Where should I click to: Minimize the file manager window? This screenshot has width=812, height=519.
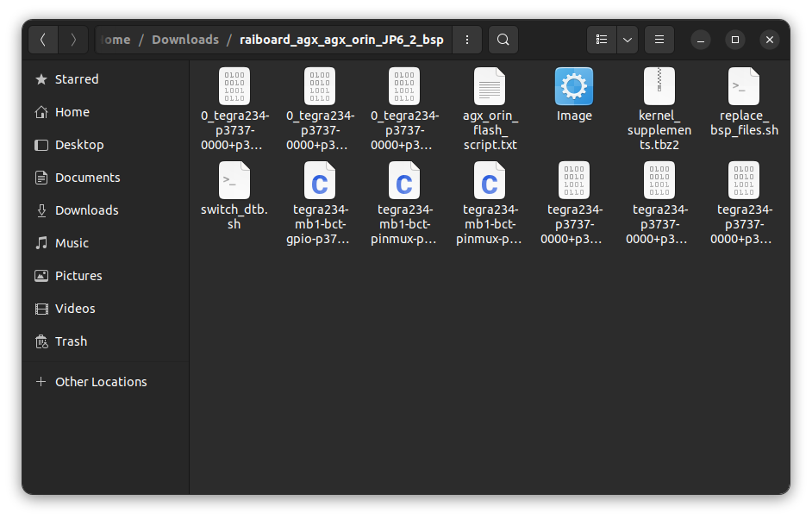point(701,40)
